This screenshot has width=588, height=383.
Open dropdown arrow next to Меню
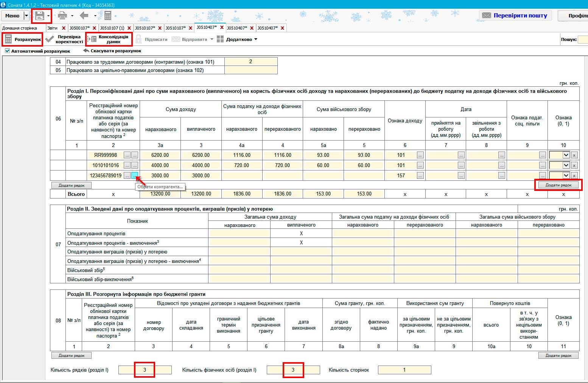[26, 16]
